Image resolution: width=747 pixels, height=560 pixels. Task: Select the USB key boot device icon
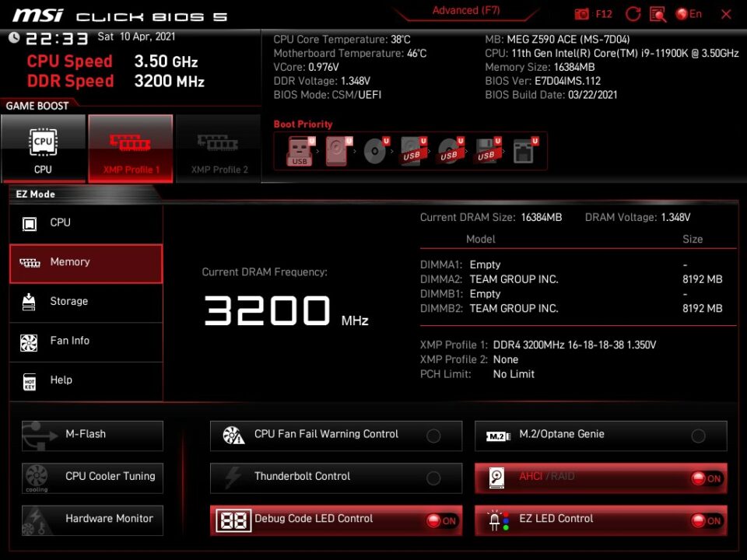[300, 151]
